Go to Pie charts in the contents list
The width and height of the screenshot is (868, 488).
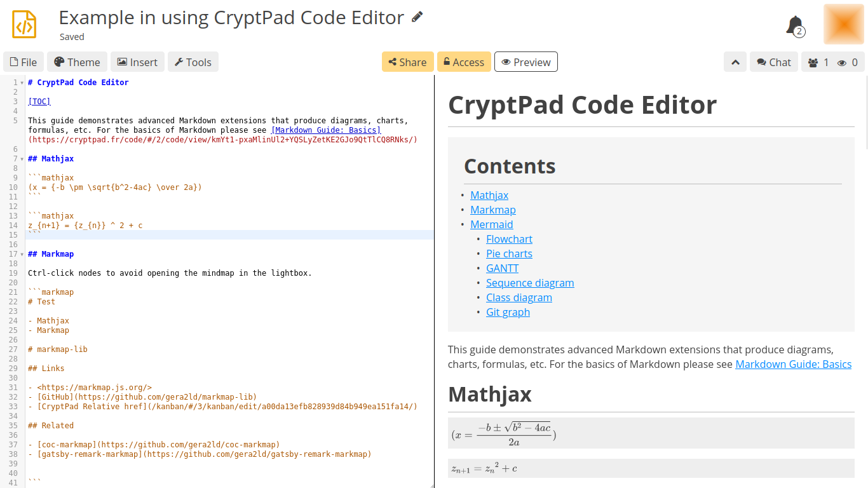click(x=509, y=254)
